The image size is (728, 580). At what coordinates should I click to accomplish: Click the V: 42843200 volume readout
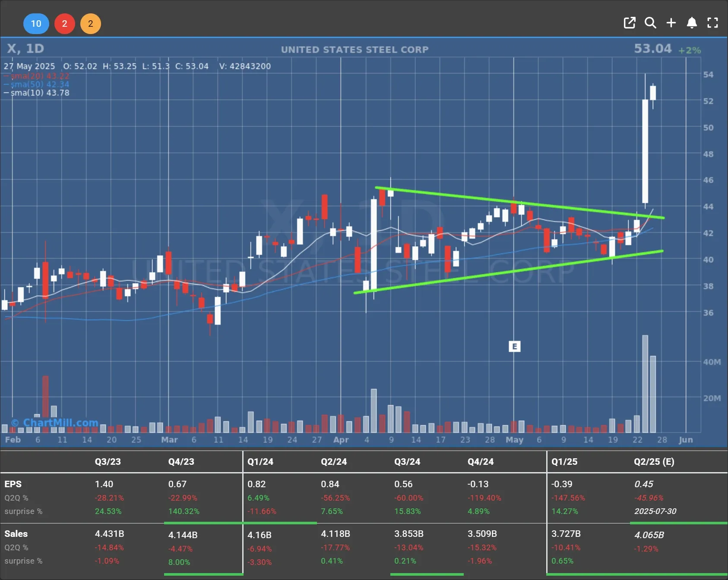pyautogui.click(x=245, y=66)
